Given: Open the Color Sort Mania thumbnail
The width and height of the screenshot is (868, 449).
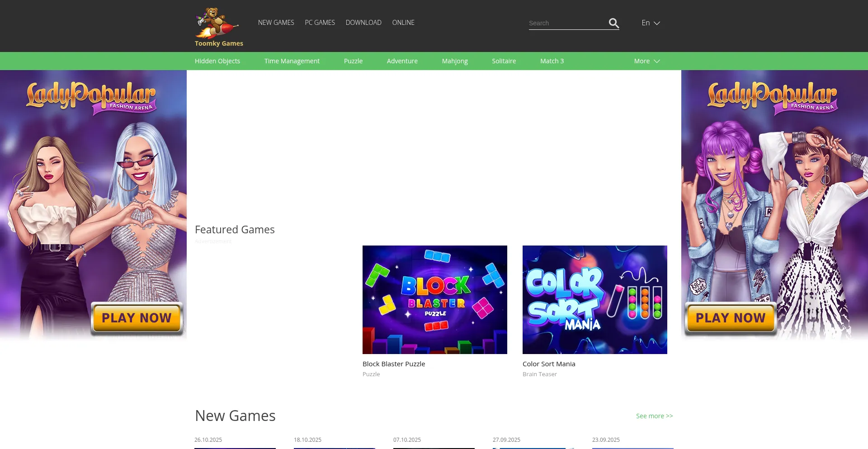Looking at the screenshot, I should 594,299.
